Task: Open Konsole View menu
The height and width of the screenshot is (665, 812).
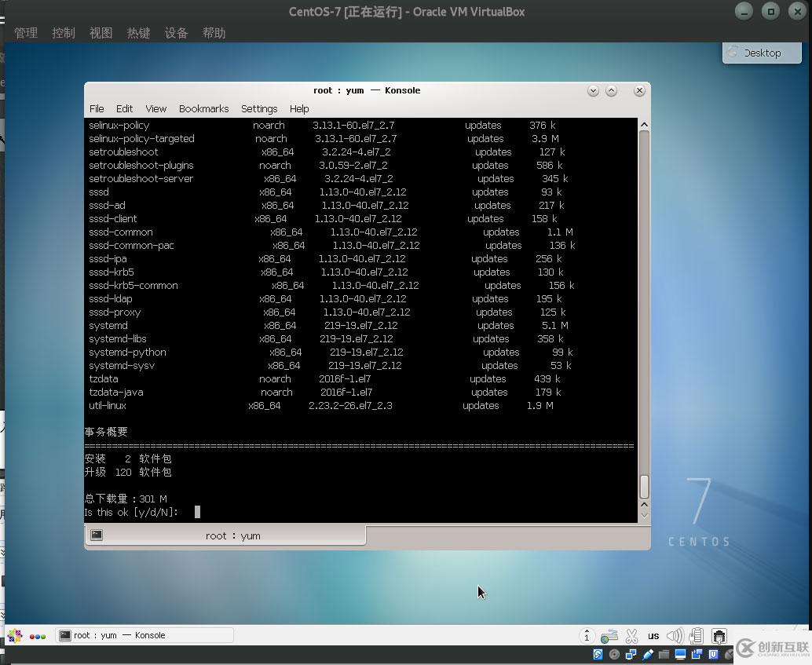Action: click(x=155, y=109)
